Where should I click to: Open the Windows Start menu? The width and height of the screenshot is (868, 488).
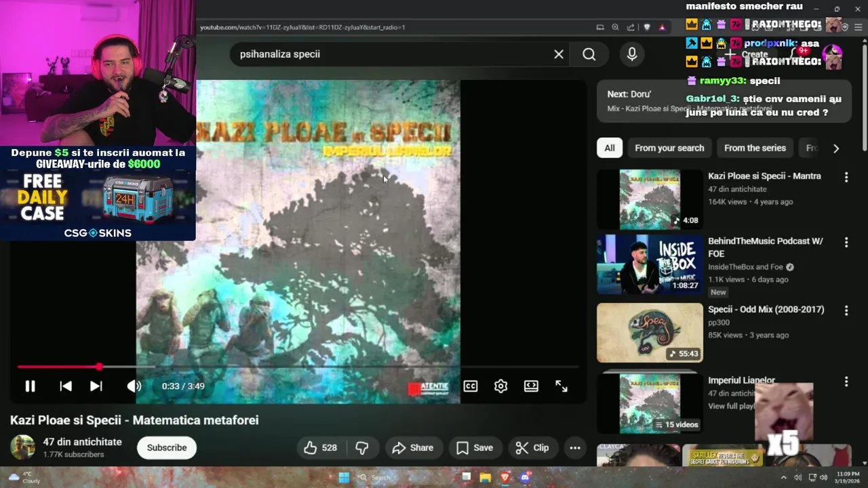(344, 478)
